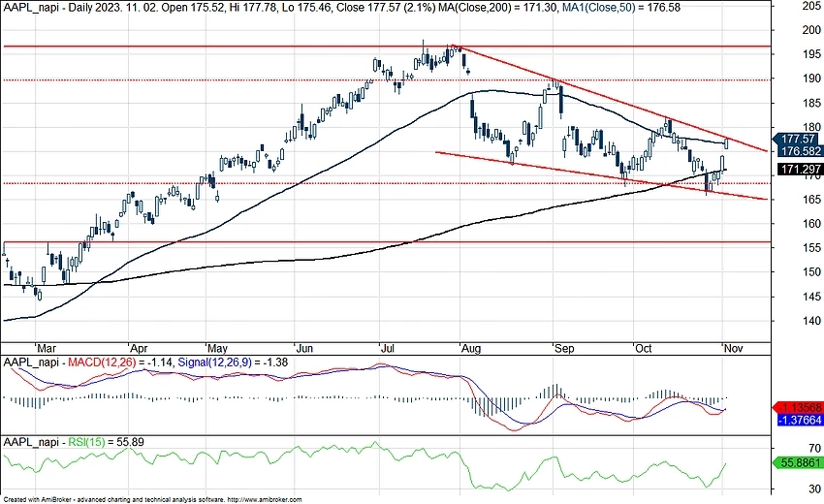824x504 pixels.
Task: Click the green 55.8861 RSI value tag
Action: point(797,463)
